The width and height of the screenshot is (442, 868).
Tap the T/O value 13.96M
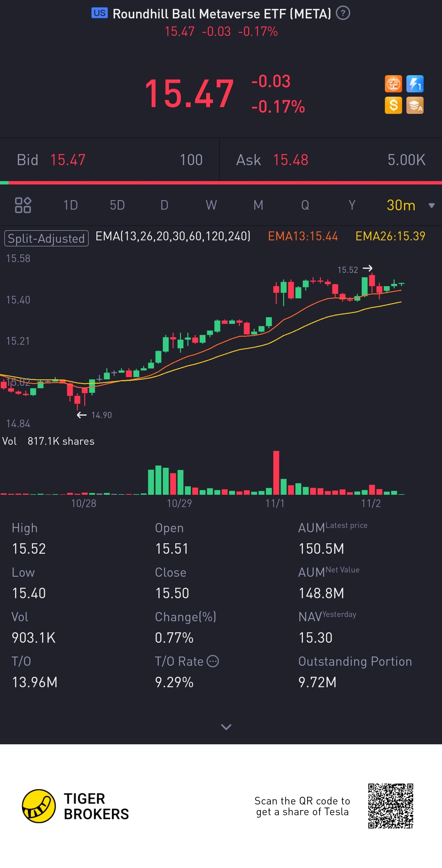(x=34, y=682)
